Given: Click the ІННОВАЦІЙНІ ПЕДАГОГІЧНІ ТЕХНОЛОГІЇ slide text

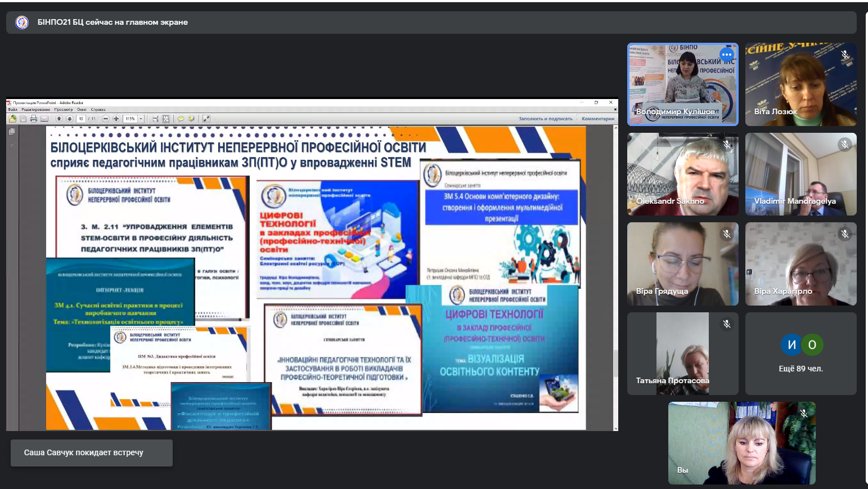Looking at the screenshot, I should (344, 368).
